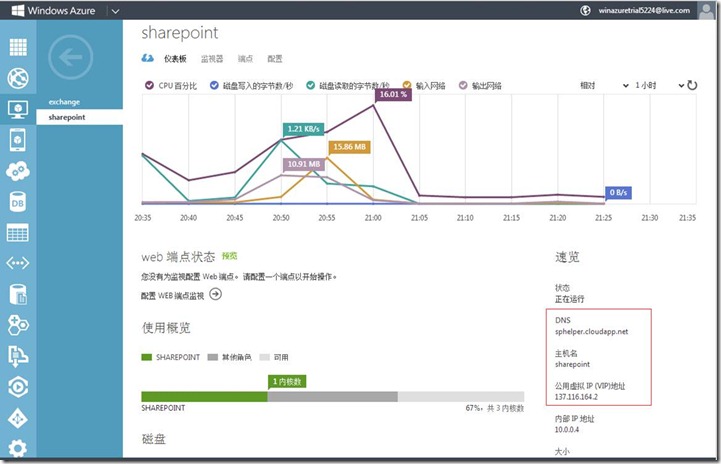Click arrow icon beside configure WEB endpoint monitoring

(215, 294)
